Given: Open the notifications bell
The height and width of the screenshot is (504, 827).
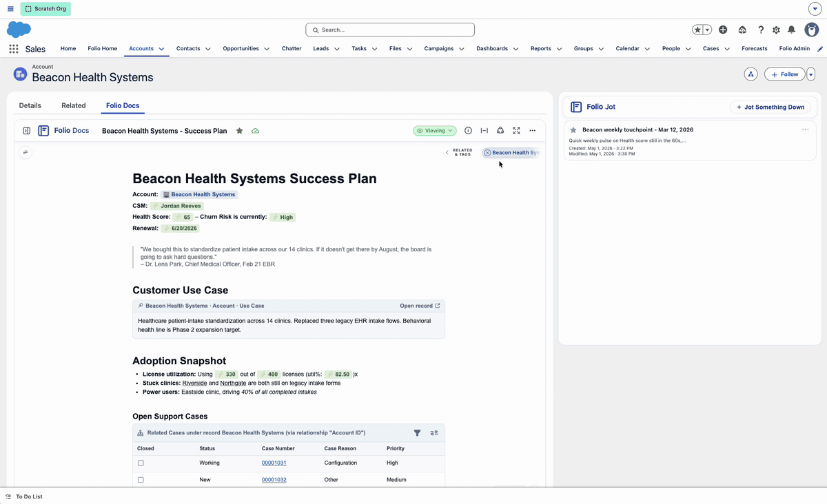Looking at the screenshot, I should [x=792, y=30].
